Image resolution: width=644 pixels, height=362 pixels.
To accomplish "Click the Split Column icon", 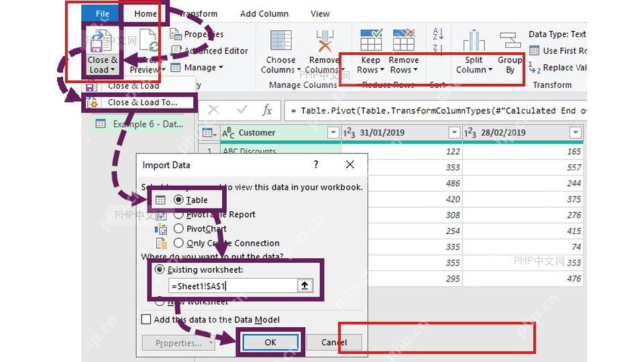I will point(474,40).
